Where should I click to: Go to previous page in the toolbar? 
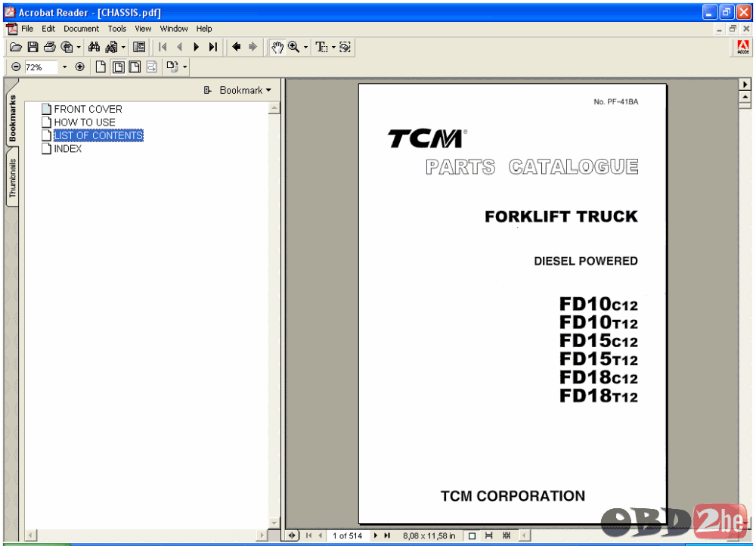coord(179,47)
